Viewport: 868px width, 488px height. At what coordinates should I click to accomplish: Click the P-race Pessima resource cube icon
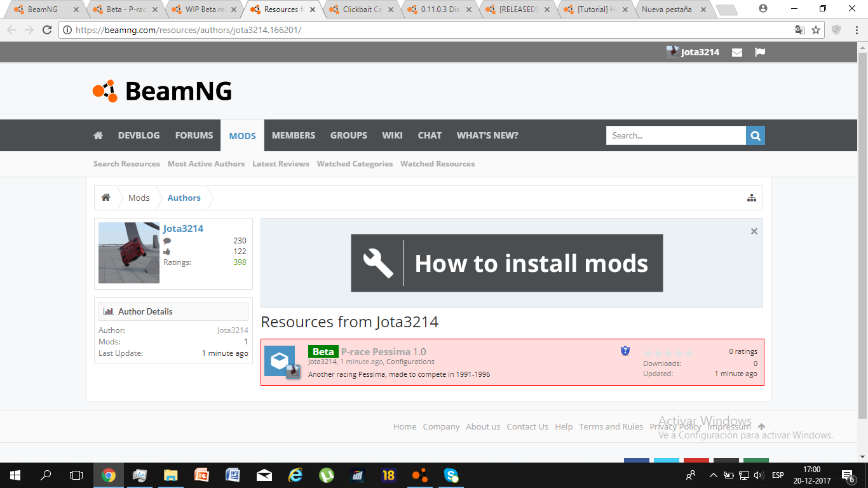[280, 361]
